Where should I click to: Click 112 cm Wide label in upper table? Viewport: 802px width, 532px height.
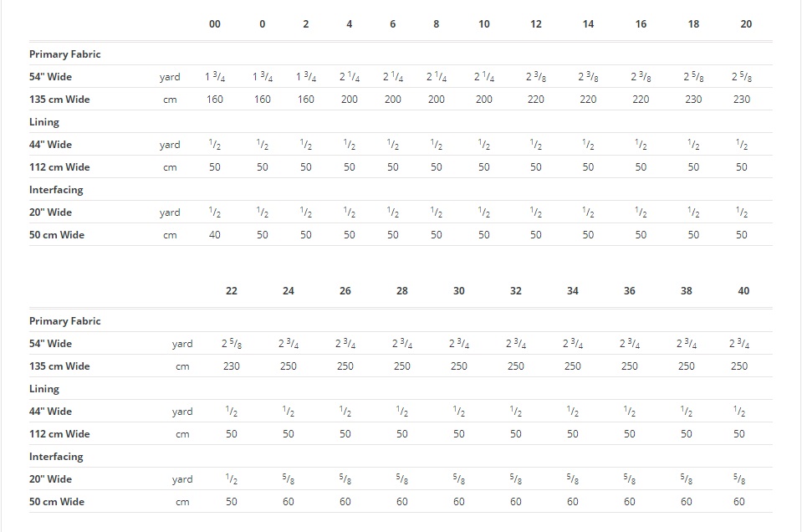pos(59,167)
